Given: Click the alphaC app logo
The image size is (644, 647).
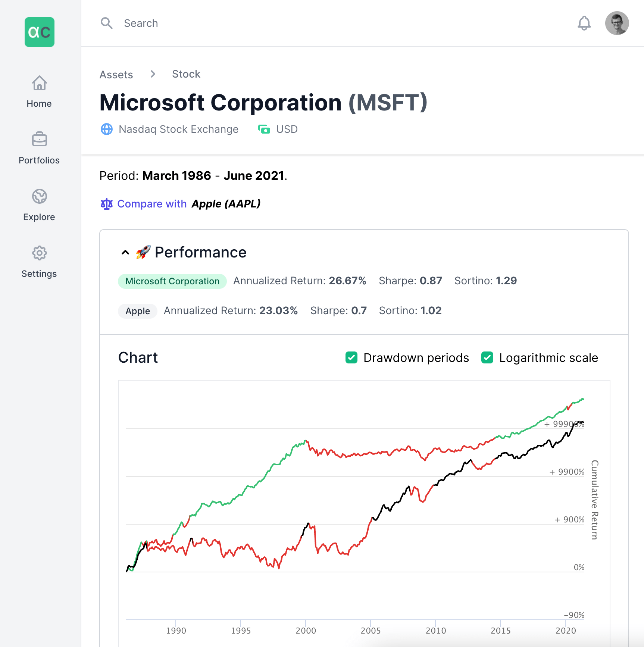Looking at the screenshot, I should click(40, 32).
